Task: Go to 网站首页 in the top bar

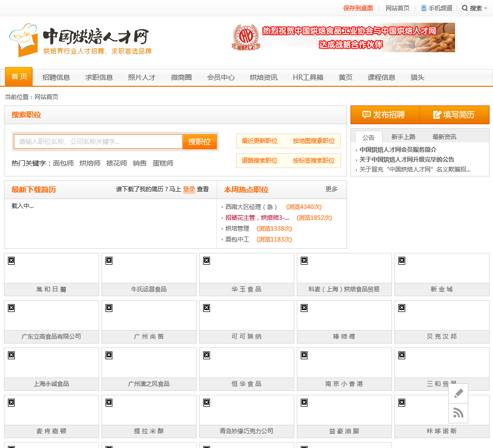Action: [397, 8]
